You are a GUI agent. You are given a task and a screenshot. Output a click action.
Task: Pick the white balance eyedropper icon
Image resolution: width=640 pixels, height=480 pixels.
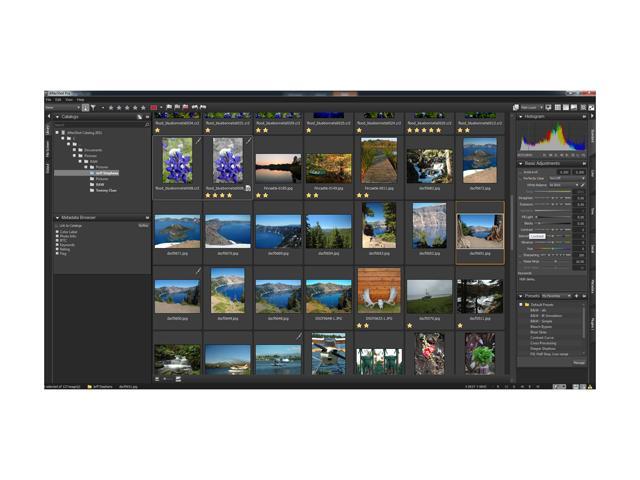tap(582, 185)
